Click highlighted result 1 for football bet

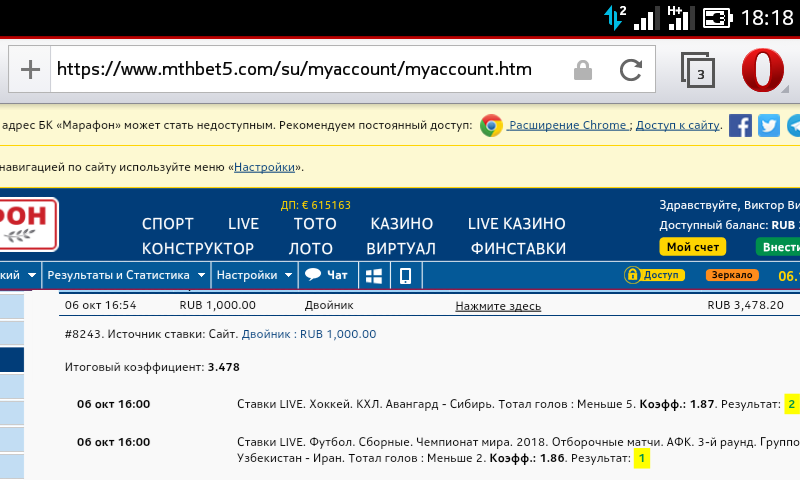point(642,458)
